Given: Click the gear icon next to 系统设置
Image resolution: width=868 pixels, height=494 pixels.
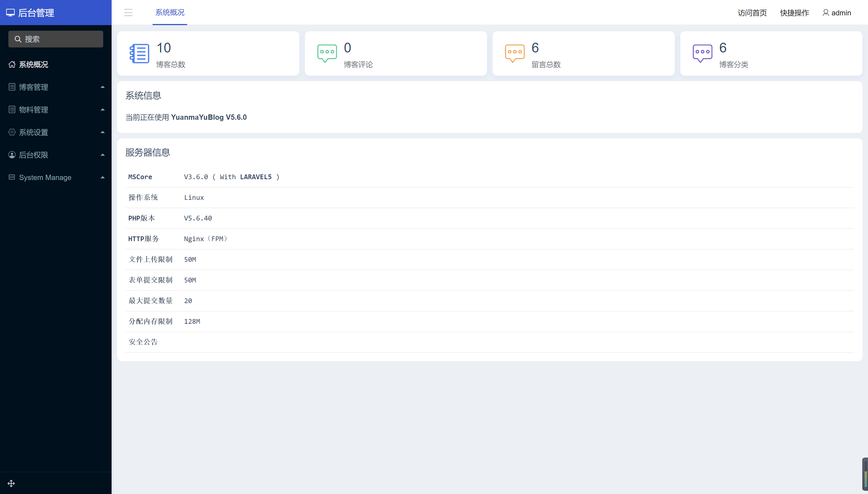Looking at the screenshot, I should pyautogui.click(x=12, y=132).
